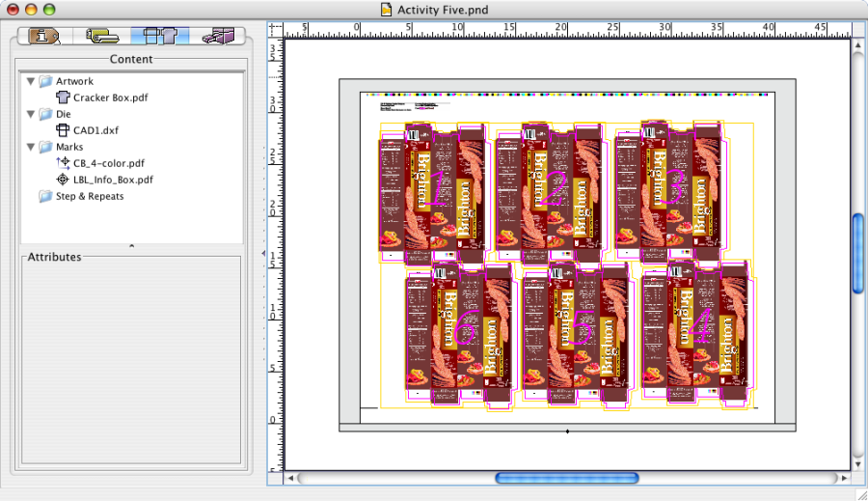Click the CB_4-color.pdf mark icon
868x501 pixels.
pyautogui.click(x=63, y=163)
